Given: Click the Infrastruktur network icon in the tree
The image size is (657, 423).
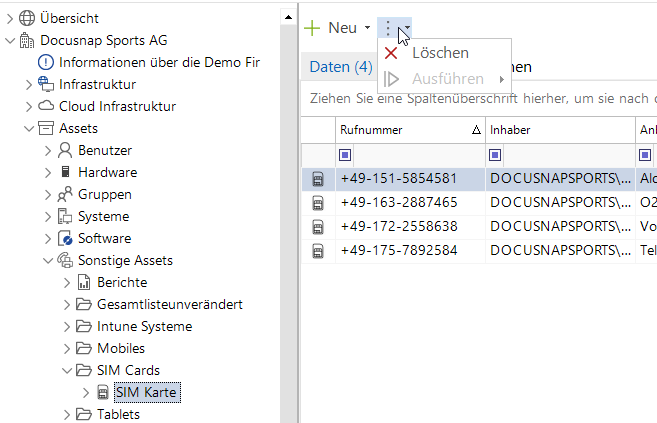Looking at the screenshot, I should point(45,84).
